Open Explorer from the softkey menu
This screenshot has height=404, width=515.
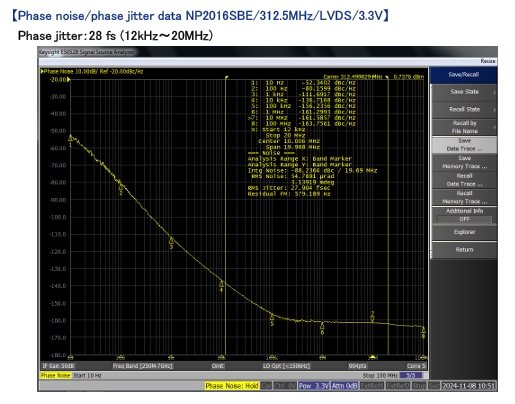coord(464,232)
